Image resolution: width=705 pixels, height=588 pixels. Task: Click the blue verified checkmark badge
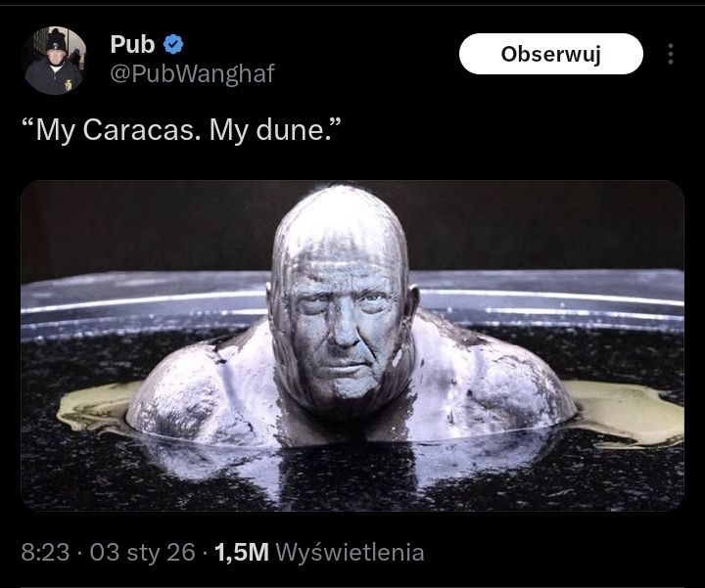pyautogui.click(x=173, y=44)
